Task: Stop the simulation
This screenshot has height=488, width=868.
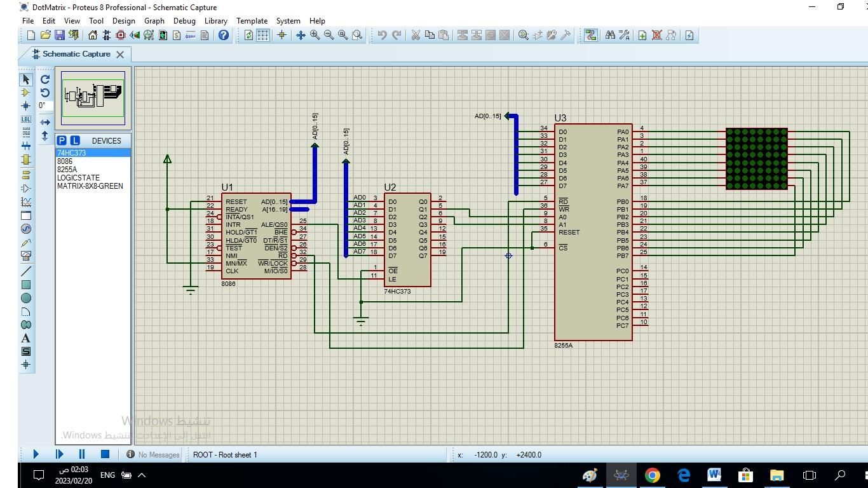Action: [x=105, y=454]
